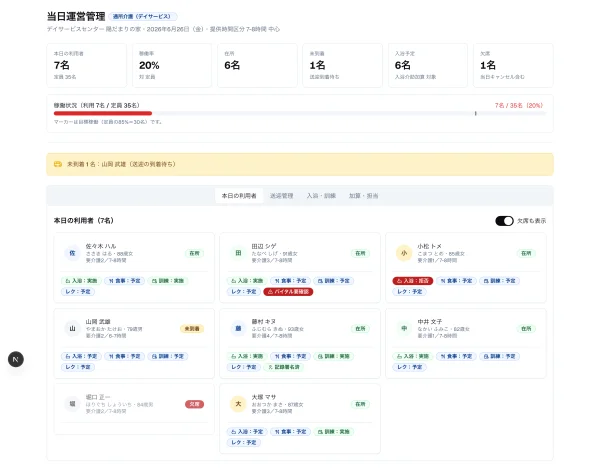Screen dimensions: 600x471
Task: Click the 本日の利用者 7名 summary card
Action: tap(86, 65)
